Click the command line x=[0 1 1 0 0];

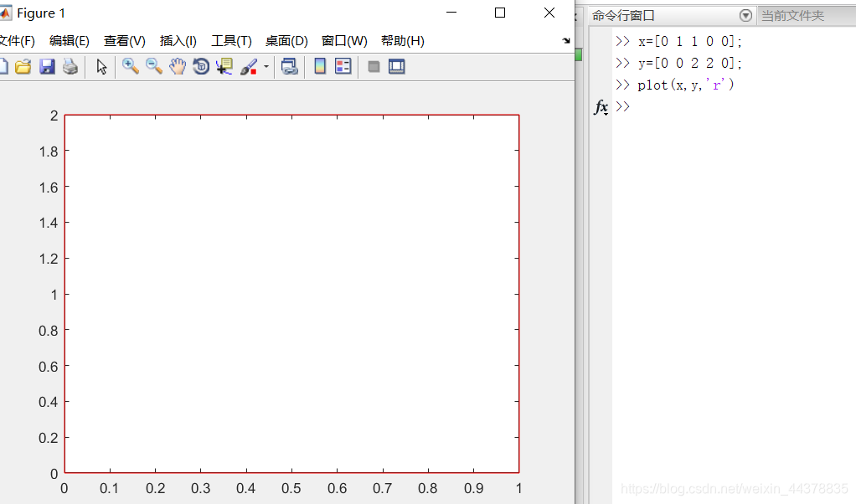690,42
